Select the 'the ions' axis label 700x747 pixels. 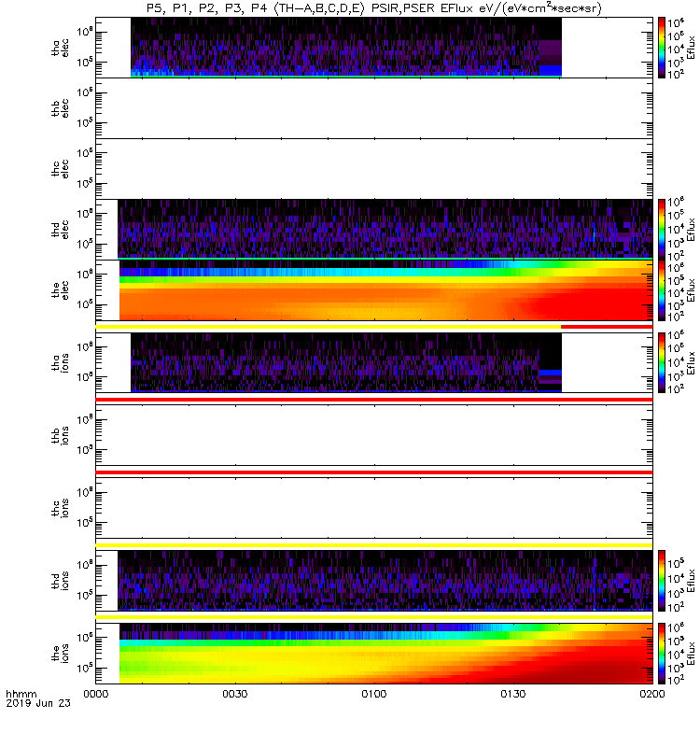[61, 654]
